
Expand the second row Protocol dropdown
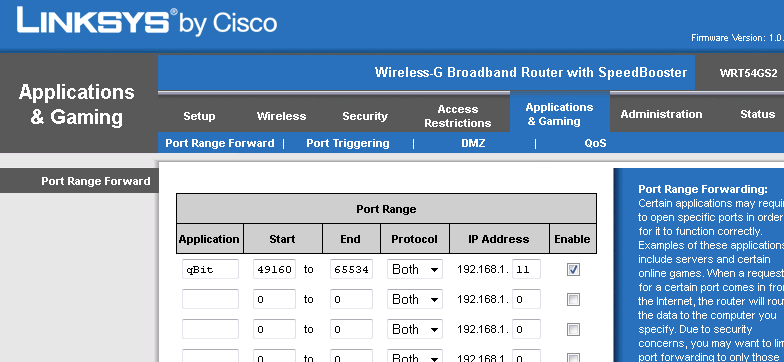414,300
